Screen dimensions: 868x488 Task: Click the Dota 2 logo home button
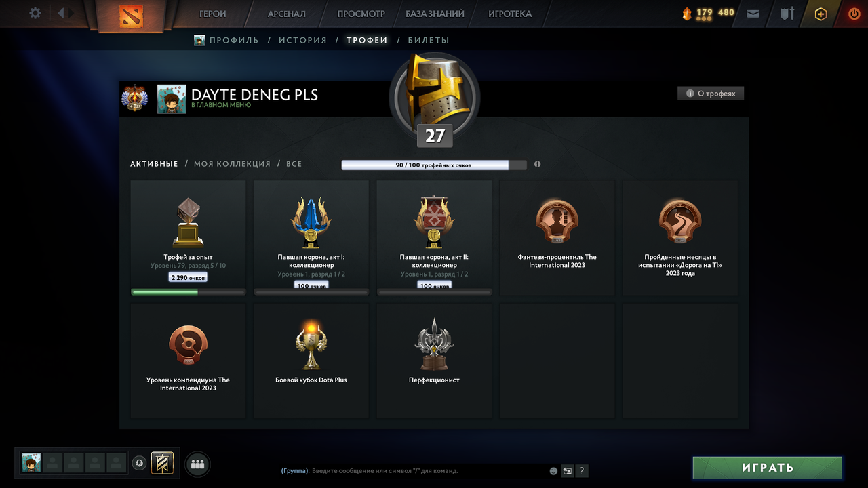point(132,15)
